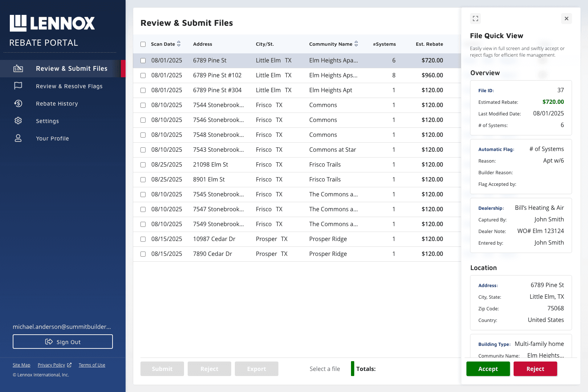Sort by Community Name arrows
Viewport: 588px width, 392px height.
pos(356,44)
